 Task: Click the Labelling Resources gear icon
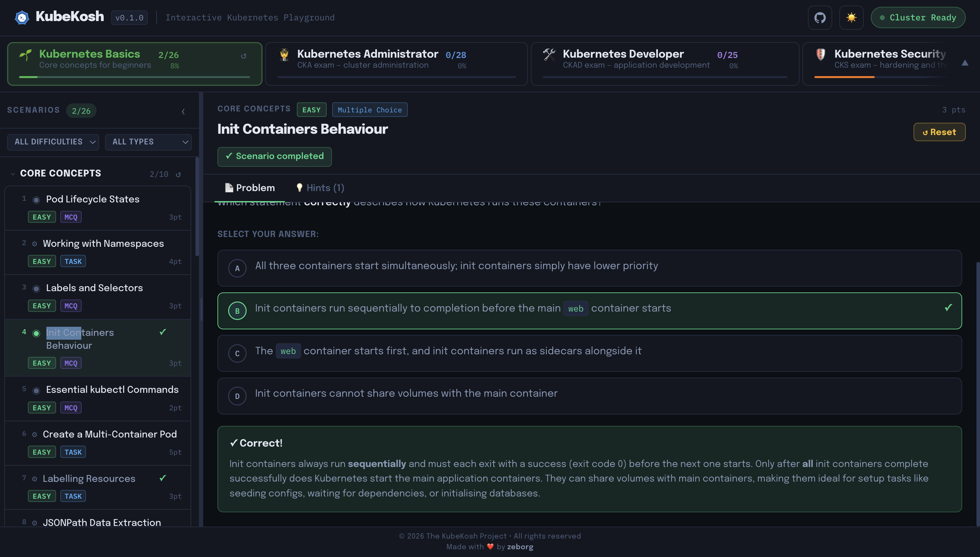[x=34, y=479]
